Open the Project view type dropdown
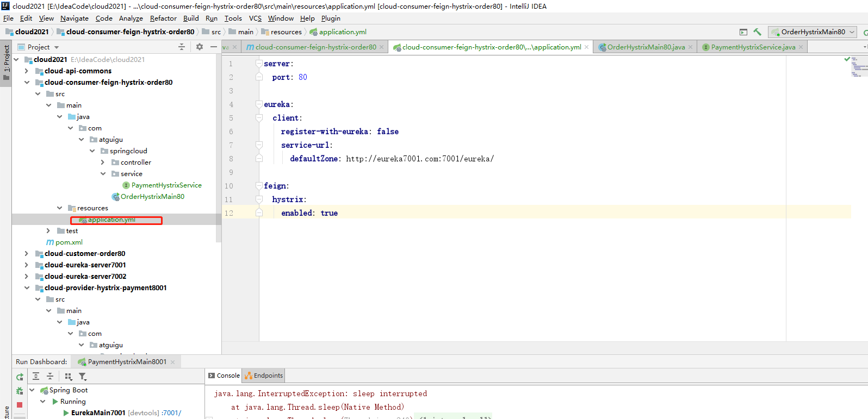 click(57, 47)
